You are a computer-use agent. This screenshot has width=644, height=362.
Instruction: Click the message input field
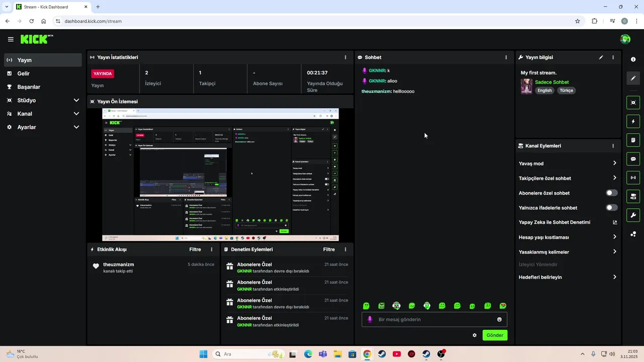point(434,319)
